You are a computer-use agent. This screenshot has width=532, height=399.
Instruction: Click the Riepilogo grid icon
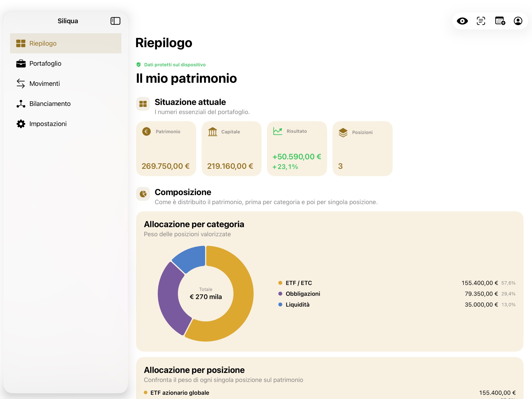(21, 43)
